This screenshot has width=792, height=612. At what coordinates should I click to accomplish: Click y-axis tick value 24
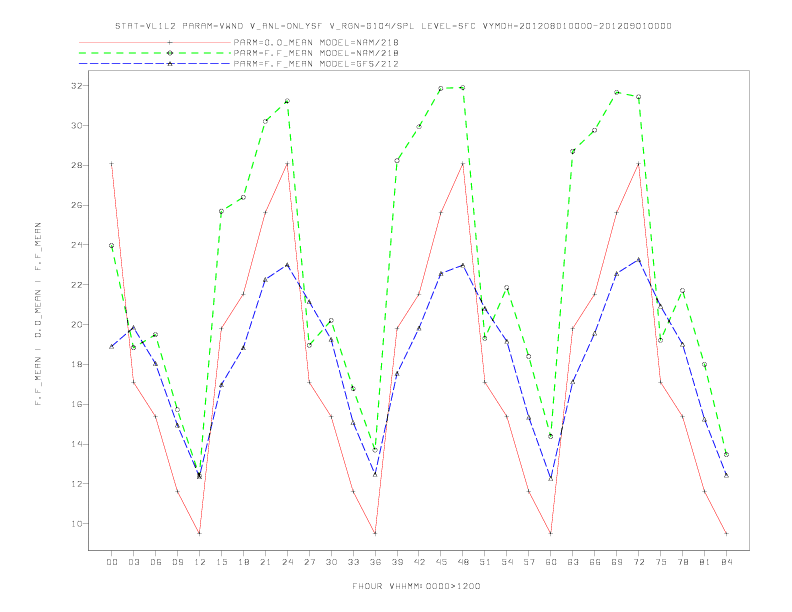coord(76,245)
